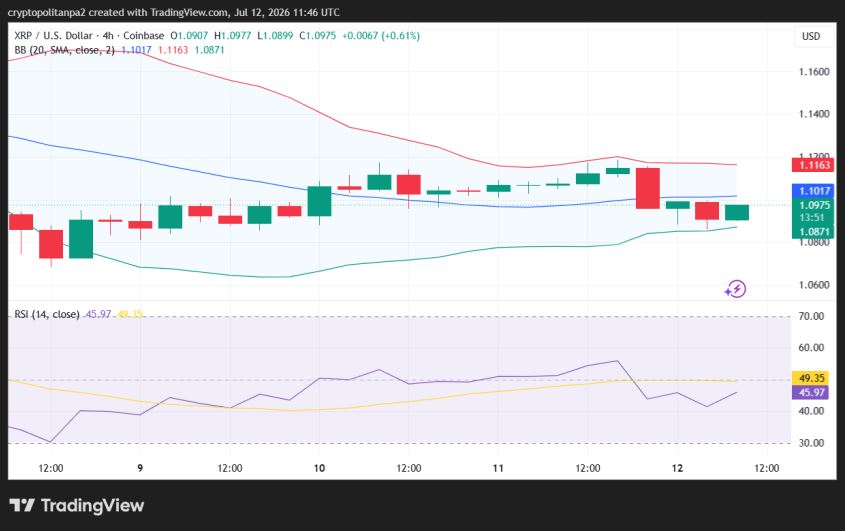Click the red 1.1163 upper band price label

[813, 165]
